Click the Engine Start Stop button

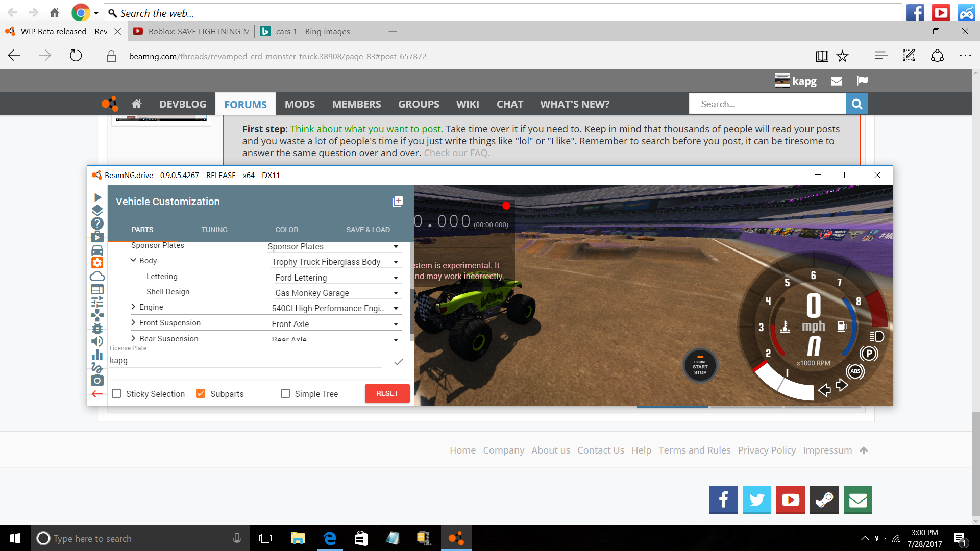point(700,366)
